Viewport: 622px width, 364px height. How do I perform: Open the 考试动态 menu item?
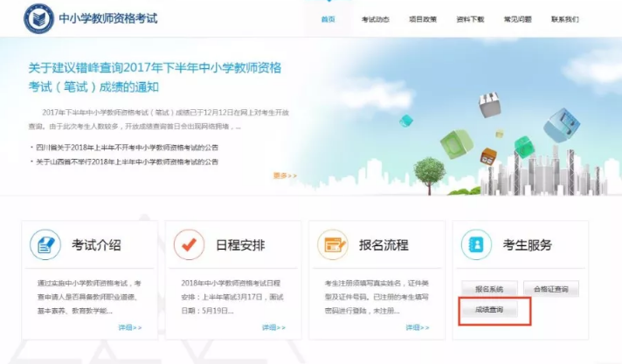point(376,19)
